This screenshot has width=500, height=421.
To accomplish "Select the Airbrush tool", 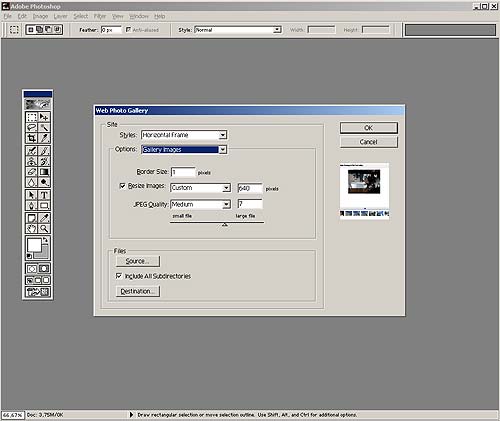I will click(x=32, y=151).
